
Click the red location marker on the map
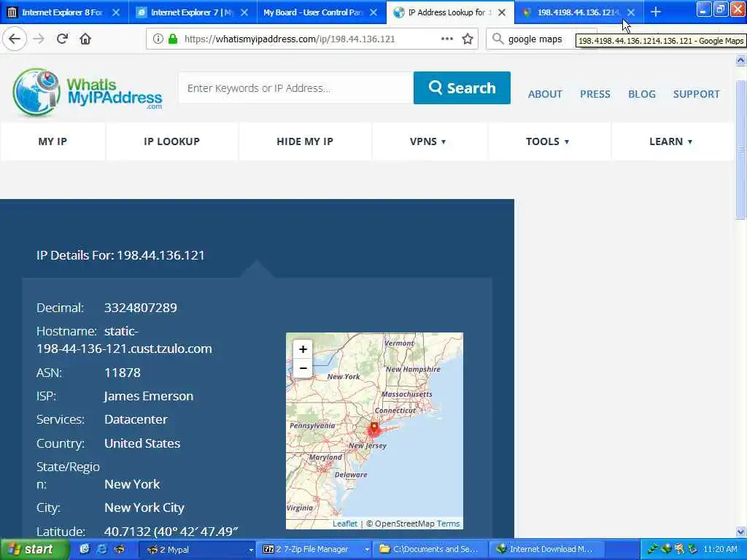click(x=374, y=427)
